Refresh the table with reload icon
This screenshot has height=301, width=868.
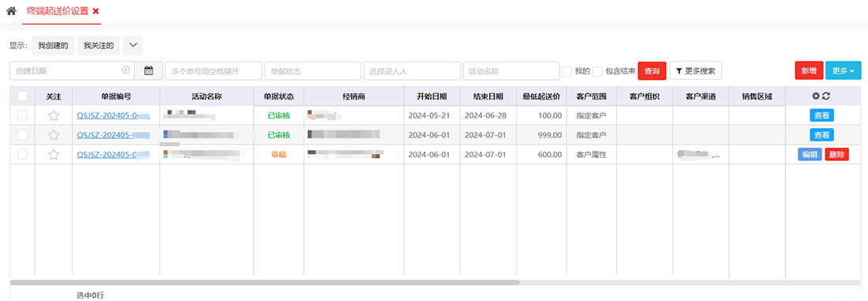point(826,96)
